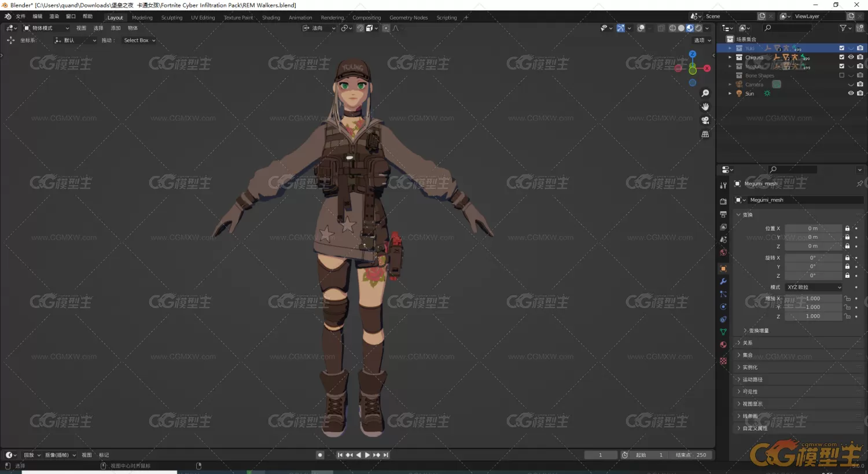
Task: Hide Sun object with eye icon
Action: pos(851,93)
